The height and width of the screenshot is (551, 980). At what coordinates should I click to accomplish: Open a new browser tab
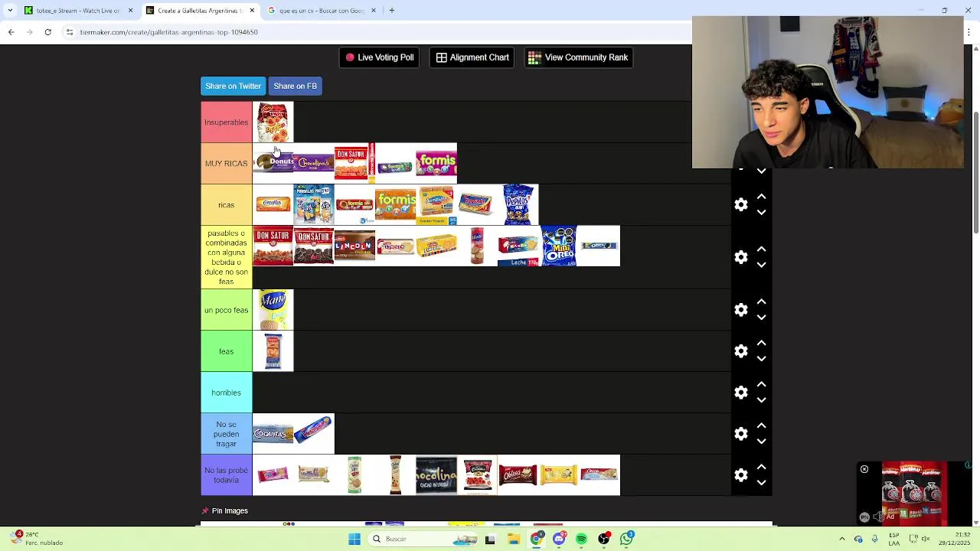click(392, 11)
